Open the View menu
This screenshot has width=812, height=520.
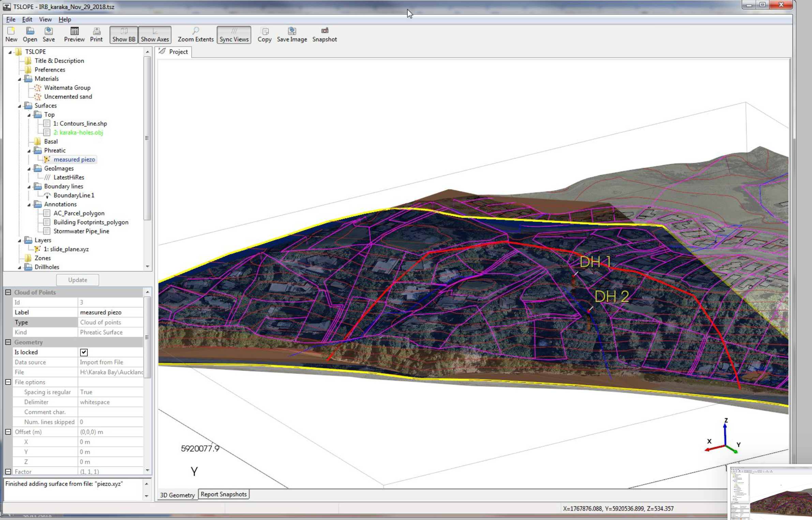45,19
